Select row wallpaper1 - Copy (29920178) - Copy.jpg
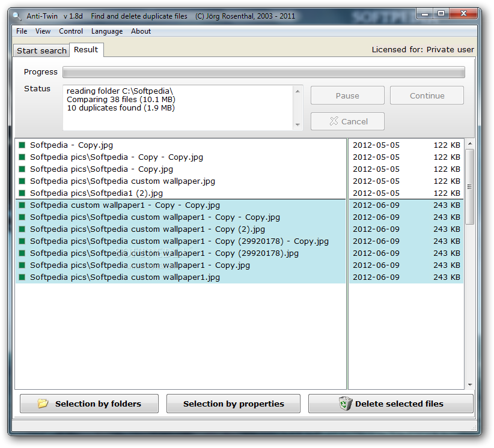This screenshot has height=448, width=494. (x=180, y=241)
